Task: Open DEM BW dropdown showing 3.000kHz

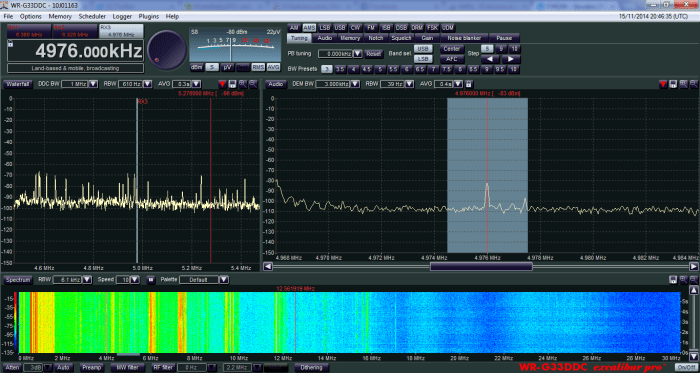Action: [x=355, y=84]
